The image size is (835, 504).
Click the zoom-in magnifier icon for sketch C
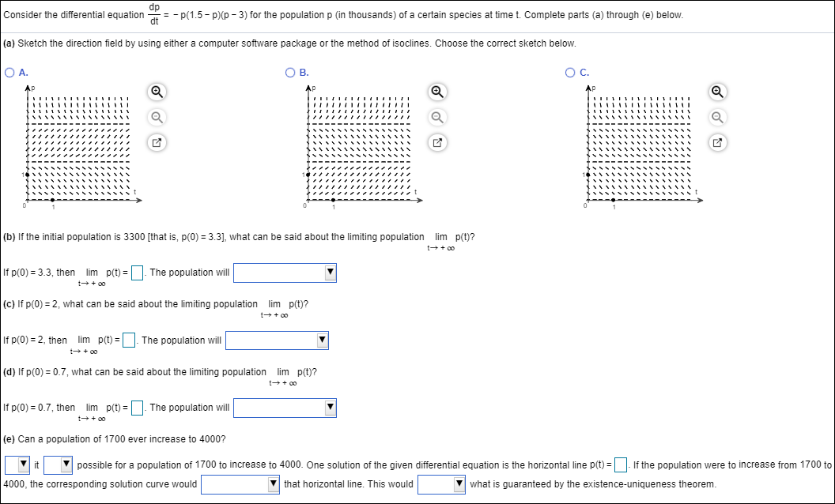tap(717, 92)
